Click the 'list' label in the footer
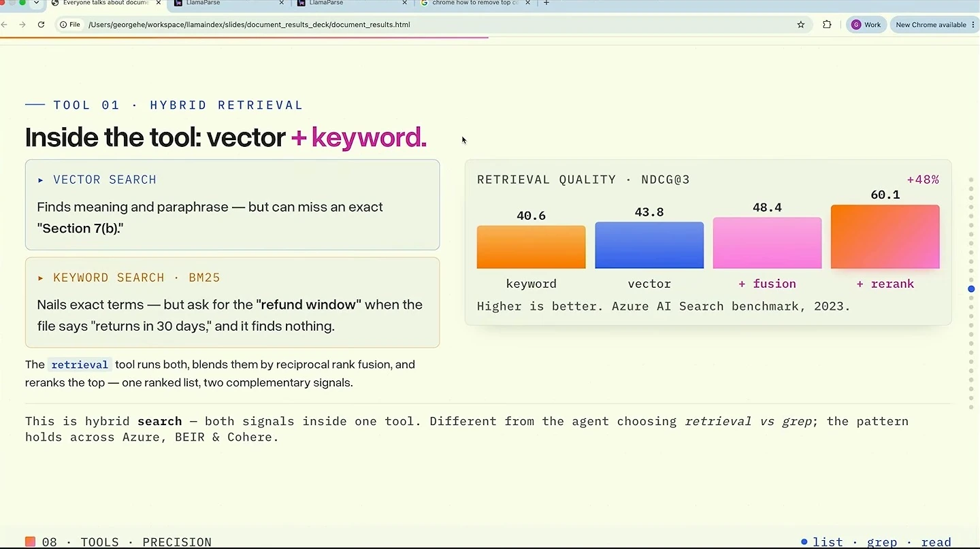This screenshot has height=549, width=980. click(x=828, y=542)
